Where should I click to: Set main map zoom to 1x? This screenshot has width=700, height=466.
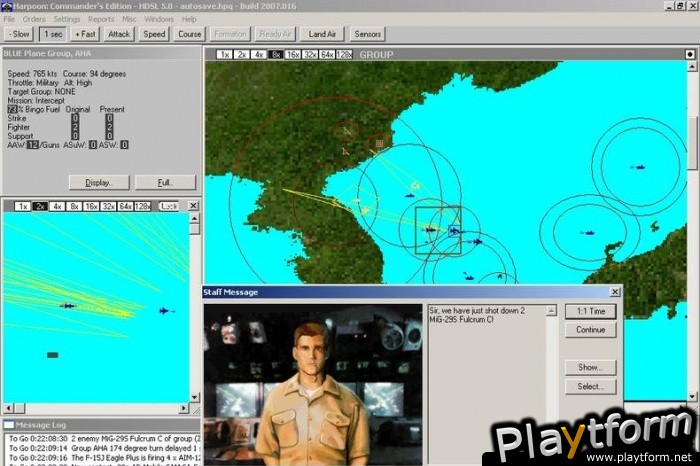click(x=225, y=54)
